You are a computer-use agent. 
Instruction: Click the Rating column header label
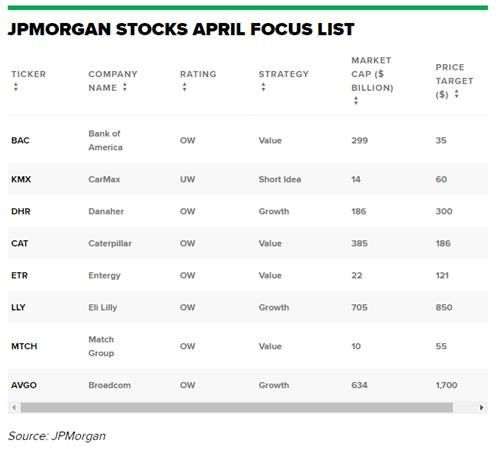(x=198, y=74)
